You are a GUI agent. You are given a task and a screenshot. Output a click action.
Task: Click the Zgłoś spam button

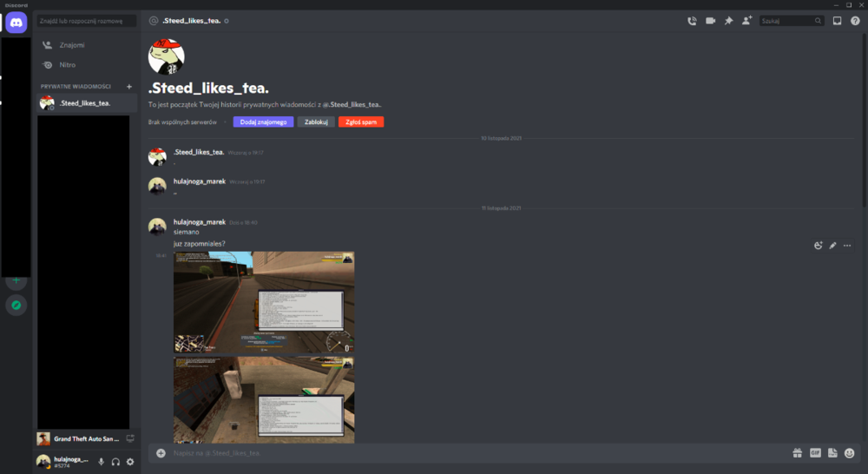[361, 122]
